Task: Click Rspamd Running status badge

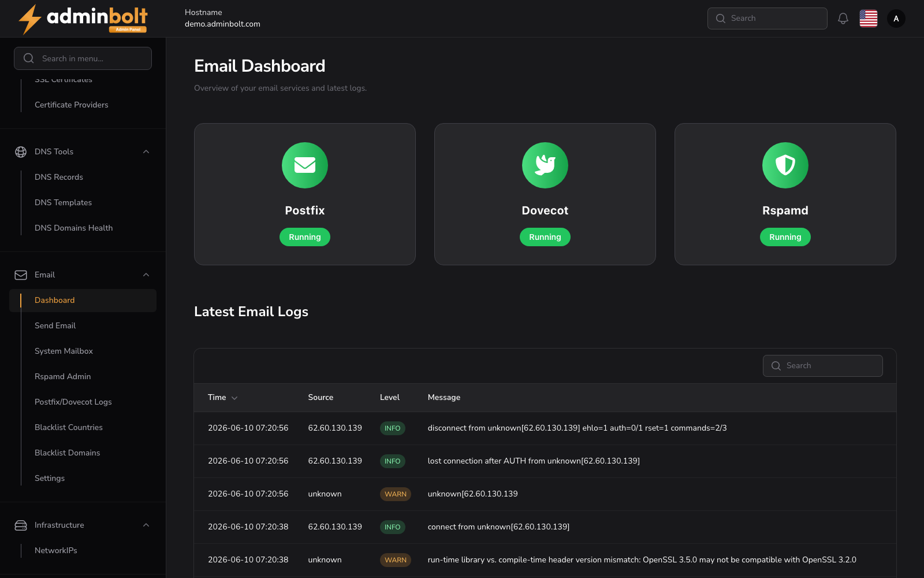Action: [785, 237]
